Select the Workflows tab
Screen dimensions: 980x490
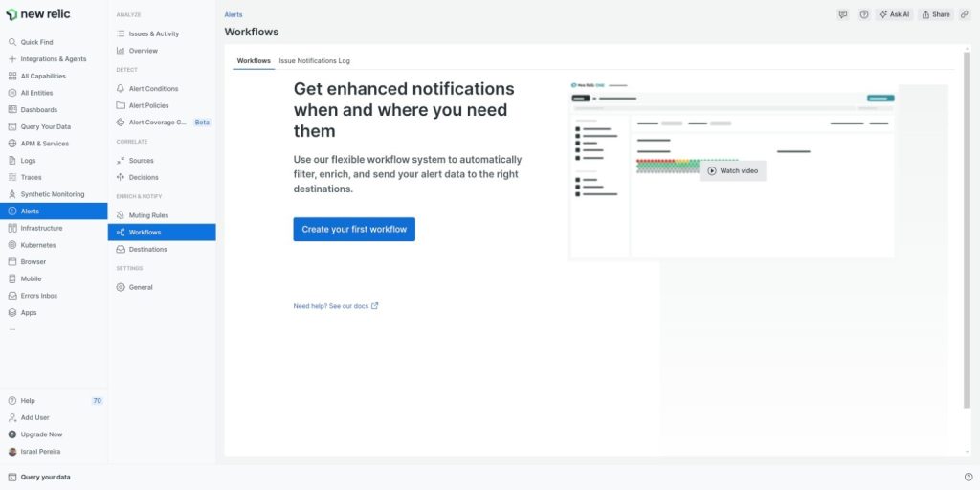254,61
